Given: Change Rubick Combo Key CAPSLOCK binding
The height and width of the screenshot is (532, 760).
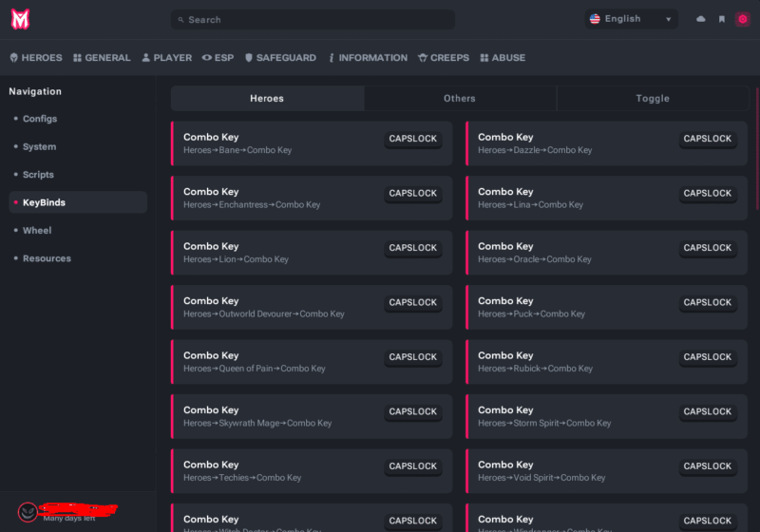Looking at the screenshot, I should tap(708, 357).
